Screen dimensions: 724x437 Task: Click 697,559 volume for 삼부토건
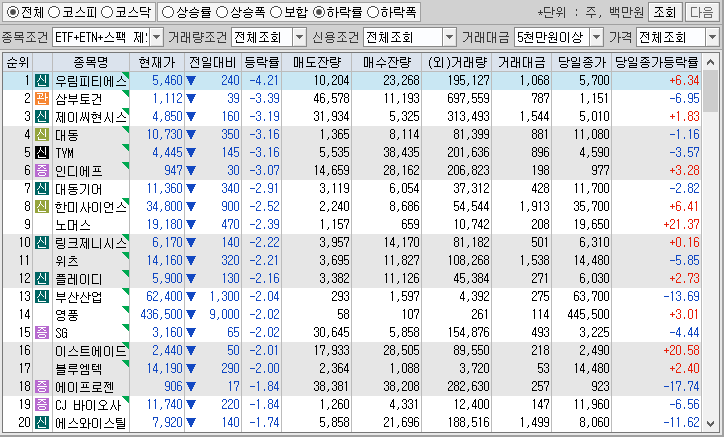tap(468, 98)
